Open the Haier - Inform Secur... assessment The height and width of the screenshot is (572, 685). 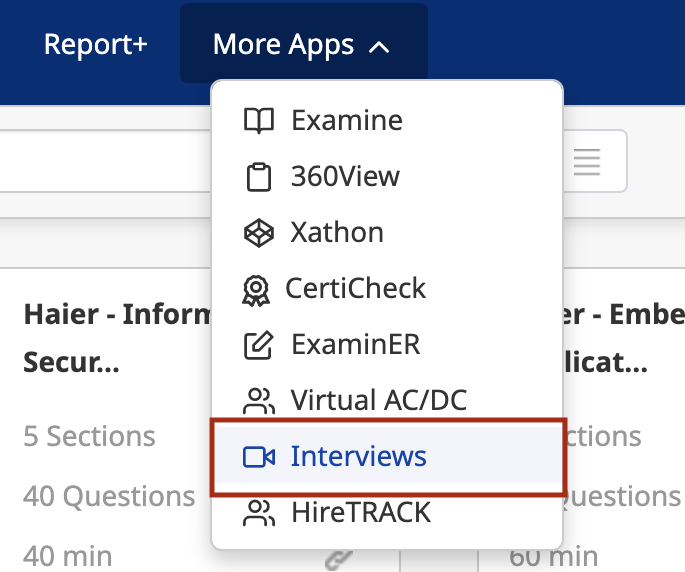pyautogui.click(x=117, y=338)
